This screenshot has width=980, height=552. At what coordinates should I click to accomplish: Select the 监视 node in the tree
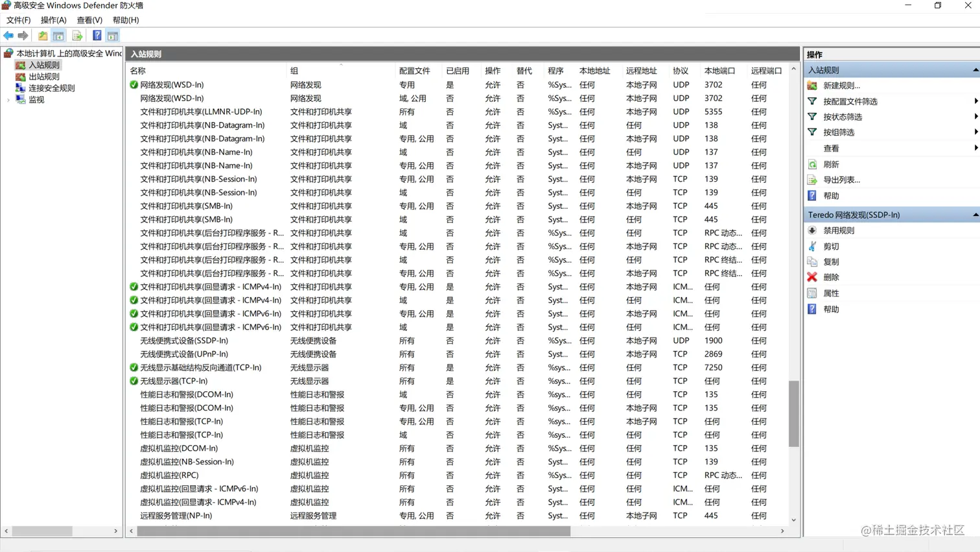[x=36, y=100]
